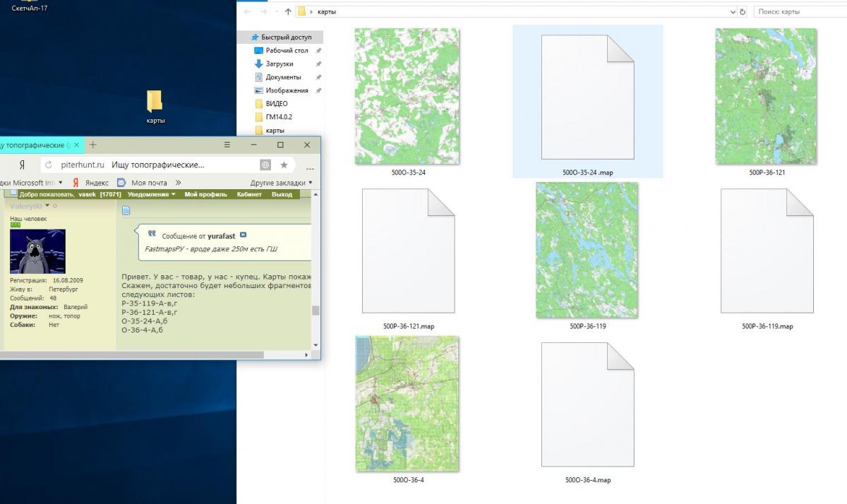The width and height of the screenshot is (847, 504).
Task: Click the bookmark star in the address bar
Action: pos(284,164)
